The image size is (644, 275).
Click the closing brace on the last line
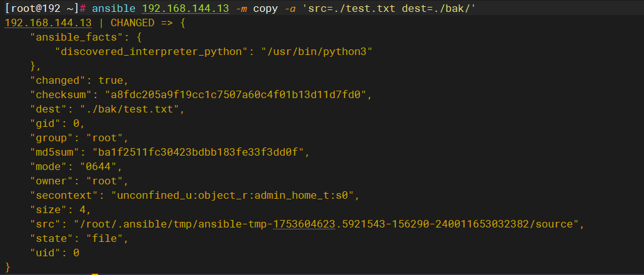[x=7, y=267]
